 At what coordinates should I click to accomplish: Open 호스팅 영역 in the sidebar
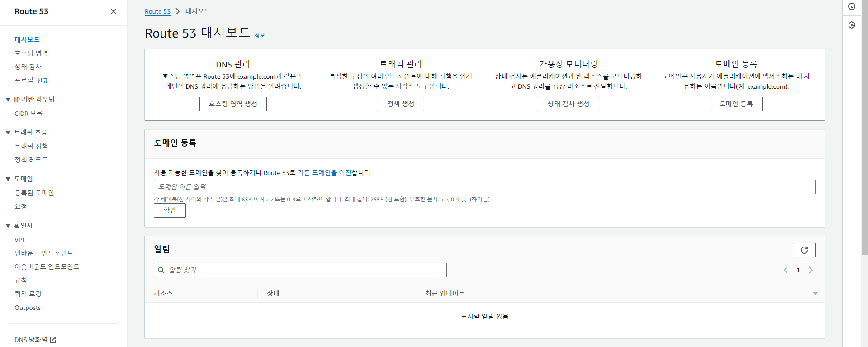(x=31, y=53)
